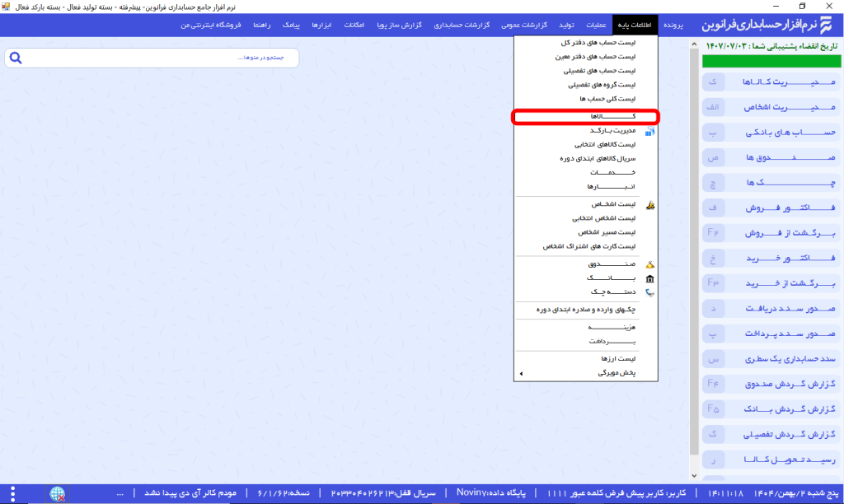Click the bank building icon in the menu

point(650,279)
